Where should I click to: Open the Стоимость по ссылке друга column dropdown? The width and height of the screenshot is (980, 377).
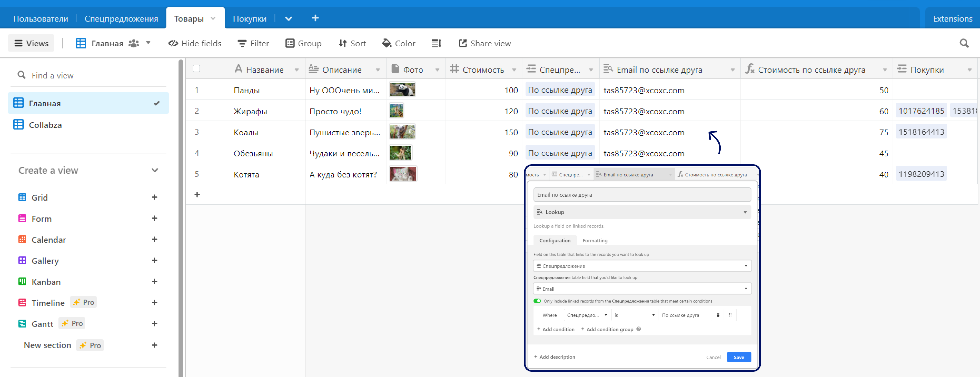pos(885,70)
